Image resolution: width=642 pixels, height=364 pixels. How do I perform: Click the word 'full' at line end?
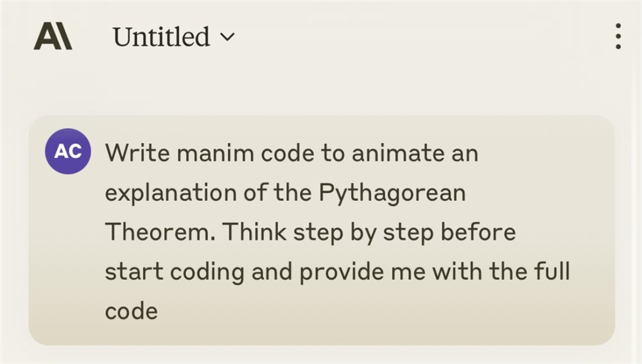[x=552, y=272]
